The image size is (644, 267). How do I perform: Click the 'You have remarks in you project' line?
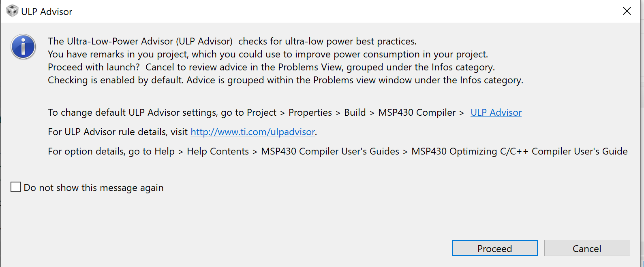[267, 54]
